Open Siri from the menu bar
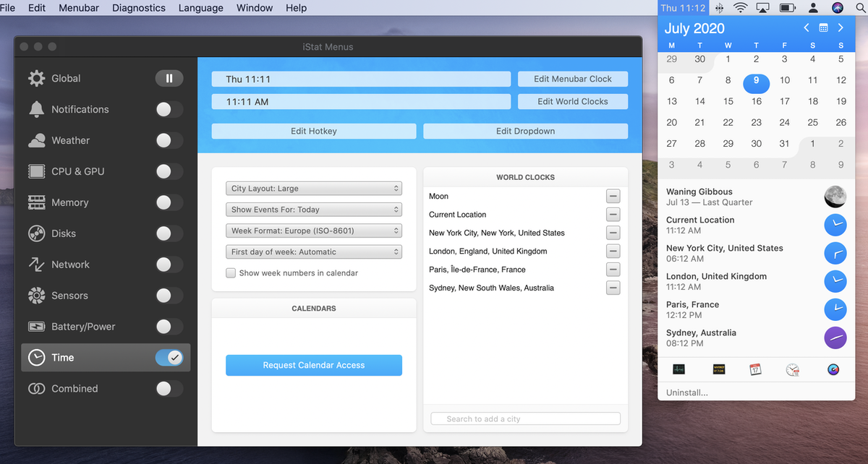Viewport: 868px width, 464px height. (838, 8)
